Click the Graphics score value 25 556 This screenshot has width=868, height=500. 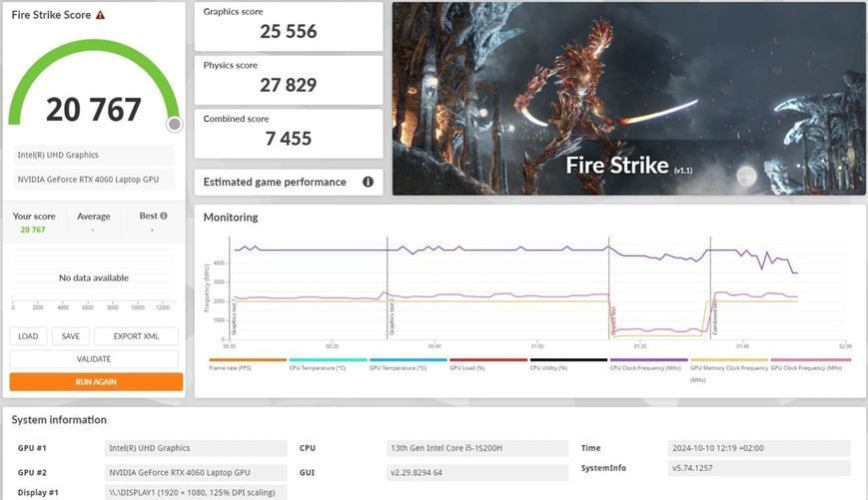pos(289,32)
